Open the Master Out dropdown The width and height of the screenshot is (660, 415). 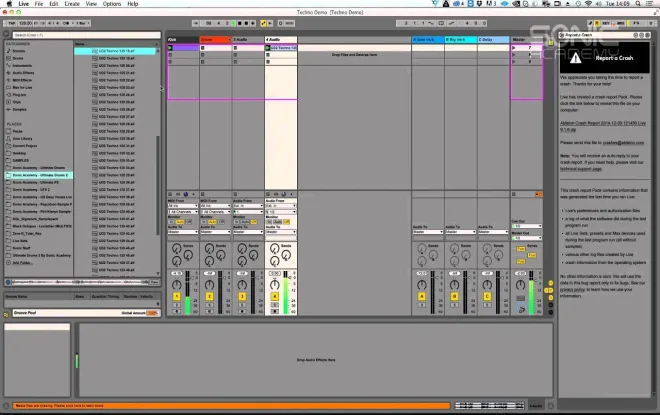click(x=527, y=238)
